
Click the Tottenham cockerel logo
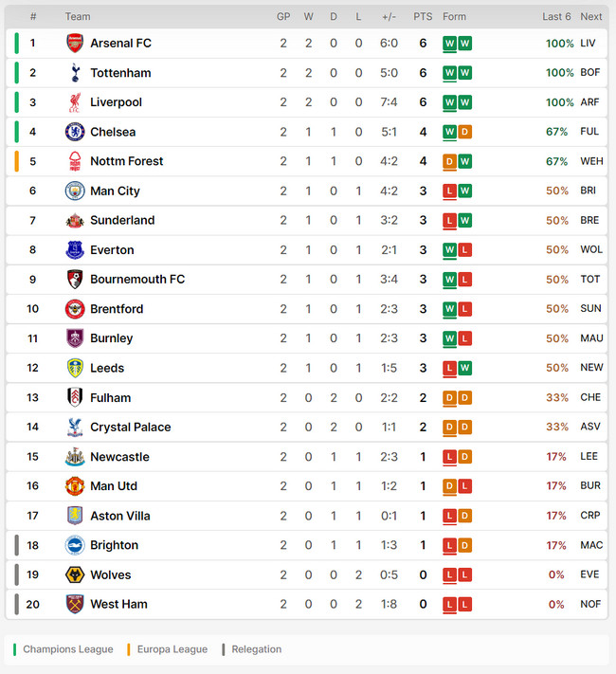pos(75,73)
